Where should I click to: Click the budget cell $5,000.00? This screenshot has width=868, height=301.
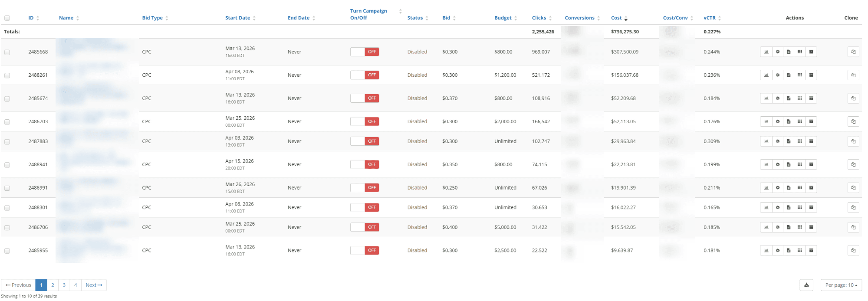click(x=505, y=227)
